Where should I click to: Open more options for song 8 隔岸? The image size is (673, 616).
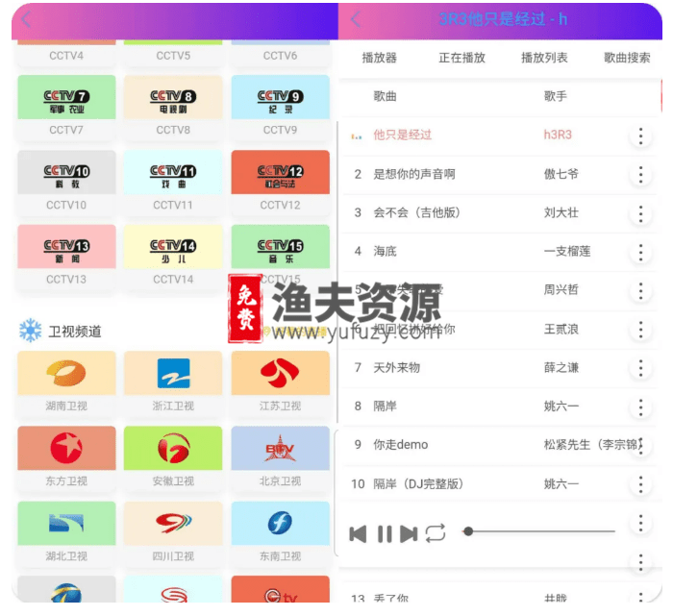click(x=641, y=407)
